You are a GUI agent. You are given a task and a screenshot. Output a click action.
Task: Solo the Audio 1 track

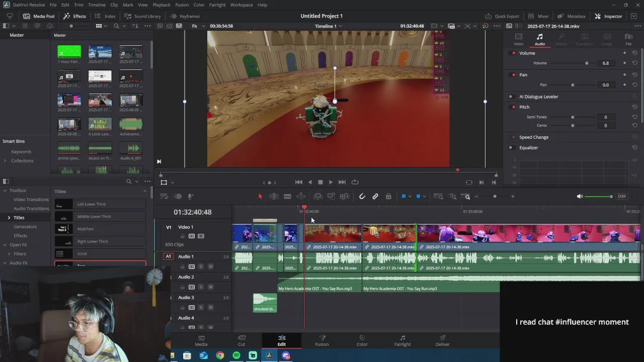click(x=201, y=266)
